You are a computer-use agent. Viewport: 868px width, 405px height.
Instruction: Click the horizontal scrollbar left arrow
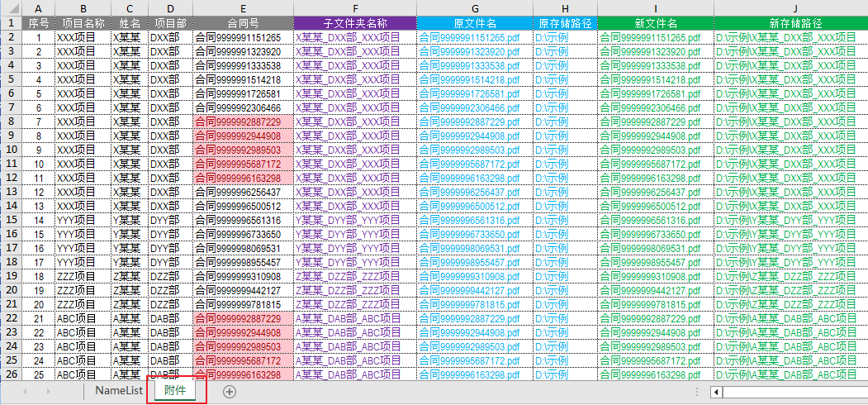point(717,392)
